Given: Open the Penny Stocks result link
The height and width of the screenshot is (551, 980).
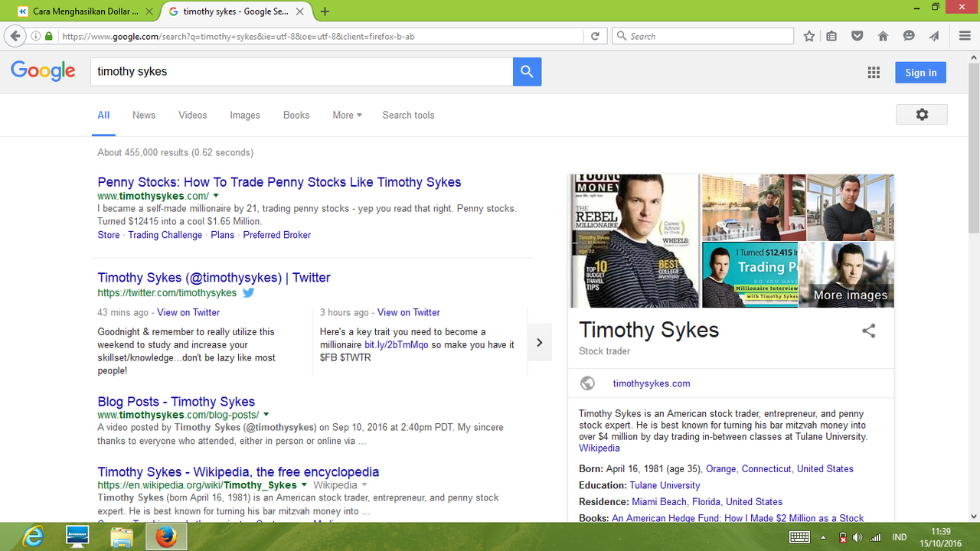Looking at the screenshot, I should pyautogui.click(x=279, y=182).
